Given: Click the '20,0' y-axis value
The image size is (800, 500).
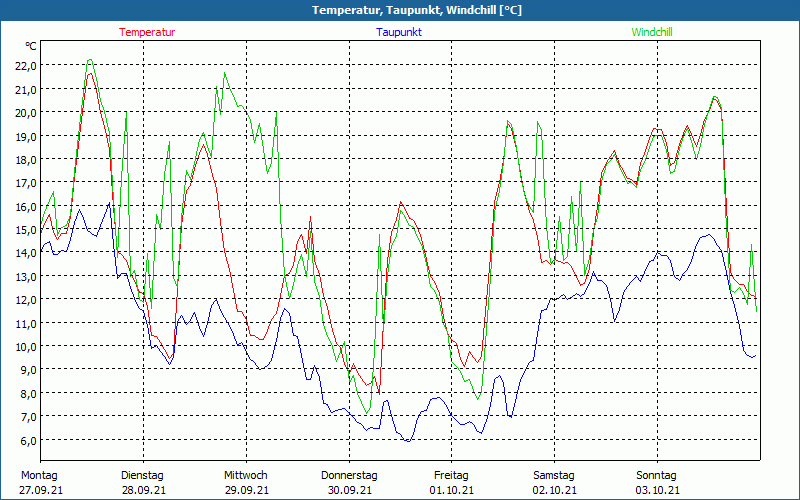Looking at the screenshot, I should (x=26, y=113).
